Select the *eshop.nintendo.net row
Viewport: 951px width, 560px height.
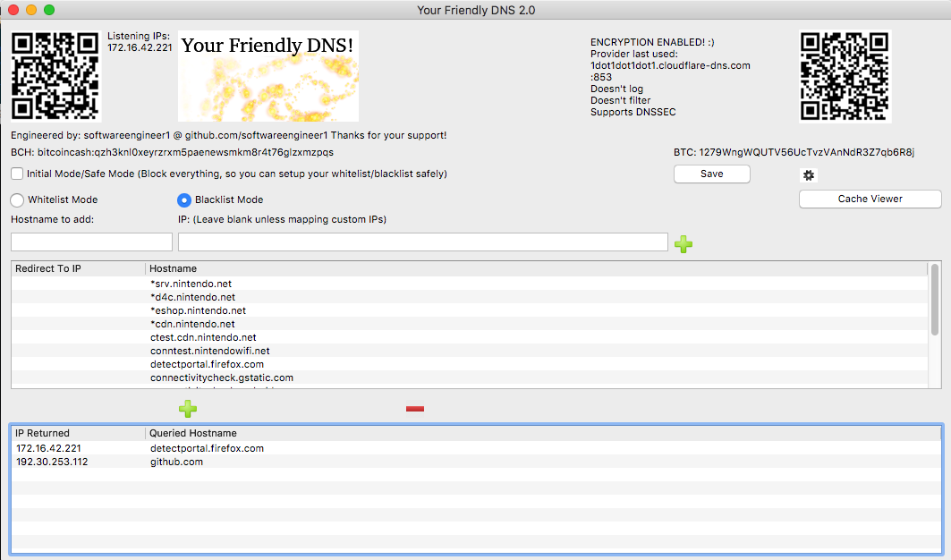coord(470,310)
